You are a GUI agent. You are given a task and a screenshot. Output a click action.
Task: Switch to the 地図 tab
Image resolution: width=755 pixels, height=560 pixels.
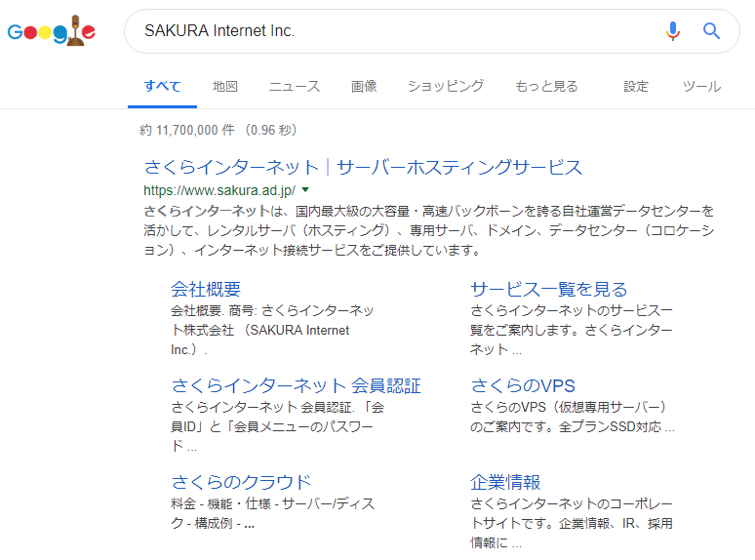click(225, 86)
